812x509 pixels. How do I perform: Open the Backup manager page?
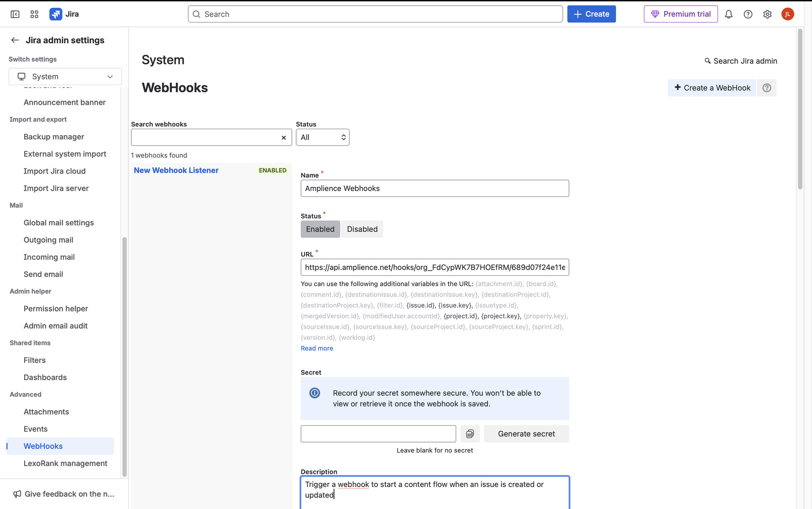pos(54,136)
